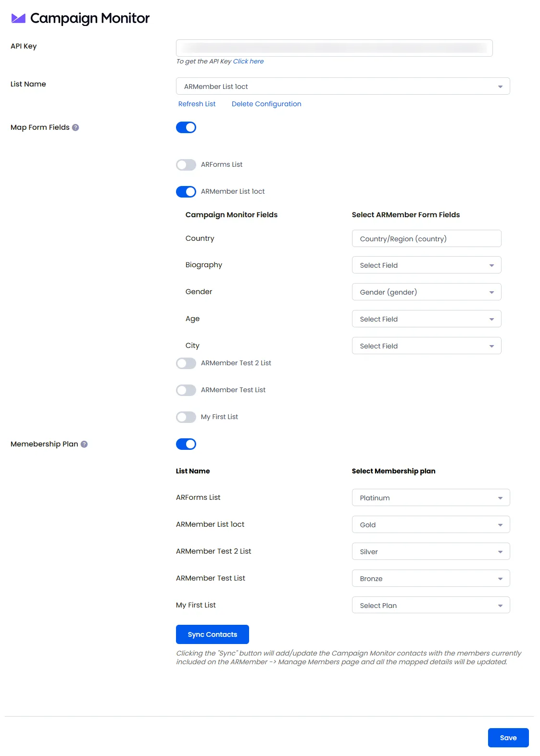Click the 'Memebership Plan' label text

pos(44,444)
